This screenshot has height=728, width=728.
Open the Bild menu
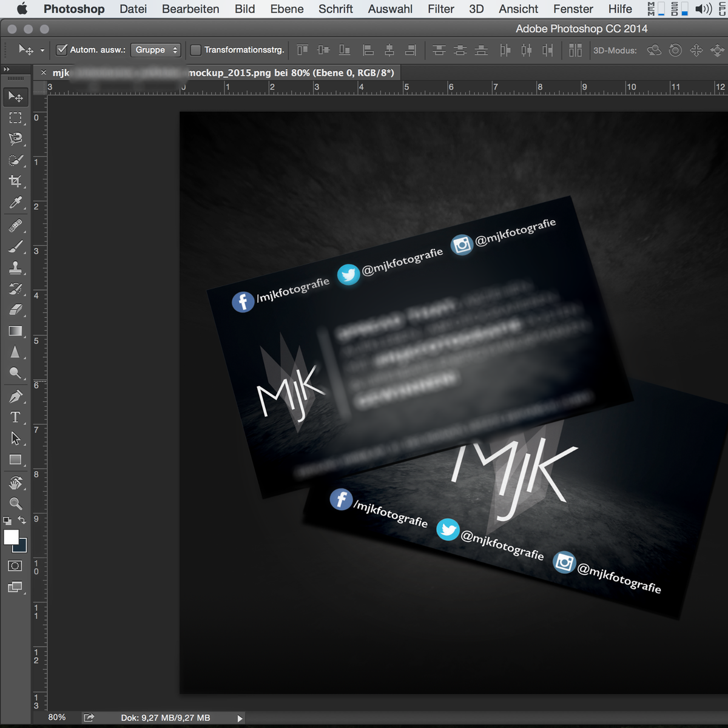245,9
